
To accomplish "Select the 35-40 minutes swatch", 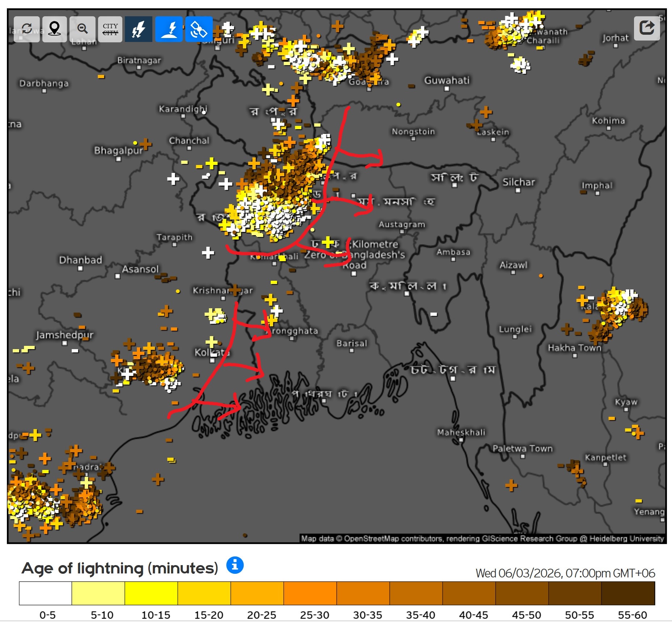I will [416, 593].
